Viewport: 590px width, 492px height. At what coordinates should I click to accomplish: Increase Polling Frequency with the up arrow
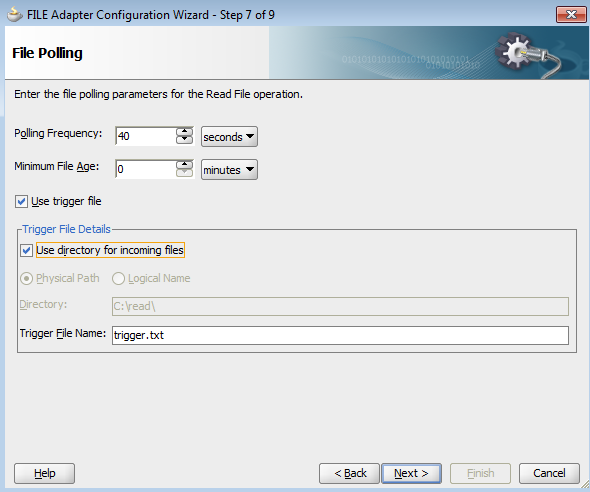(184, 132)
